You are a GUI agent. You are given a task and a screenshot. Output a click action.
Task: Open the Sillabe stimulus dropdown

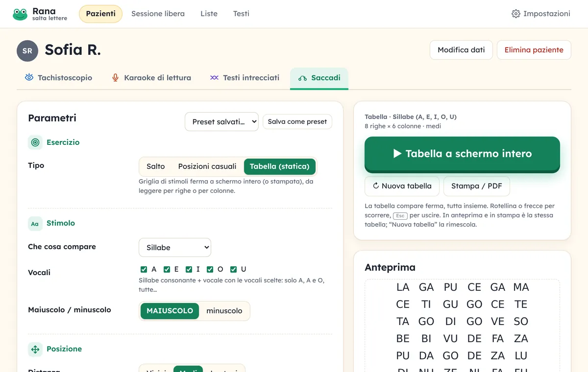(x=175, y=248)
